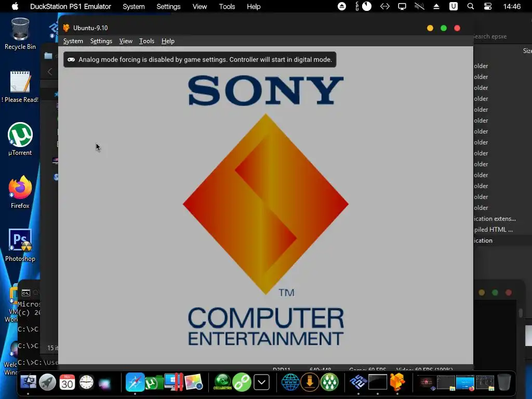Open the Clock icon in dock

click(86, 382)
